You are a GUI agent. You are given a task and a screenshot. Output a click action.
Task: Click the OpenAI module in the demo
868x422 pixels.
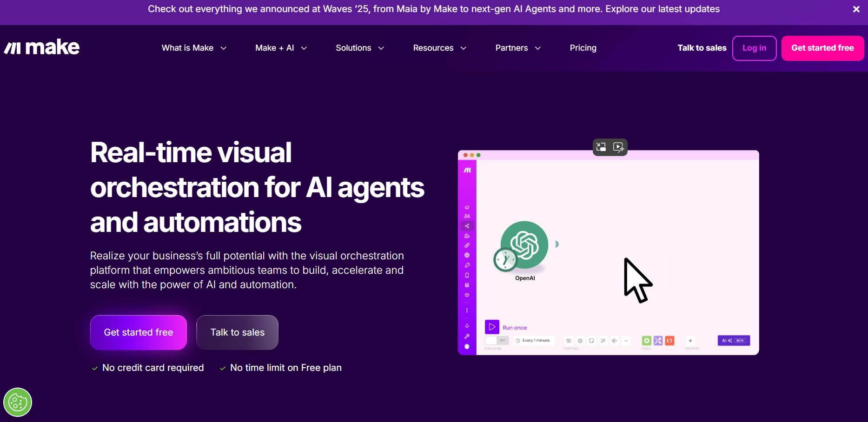[524, 245]
